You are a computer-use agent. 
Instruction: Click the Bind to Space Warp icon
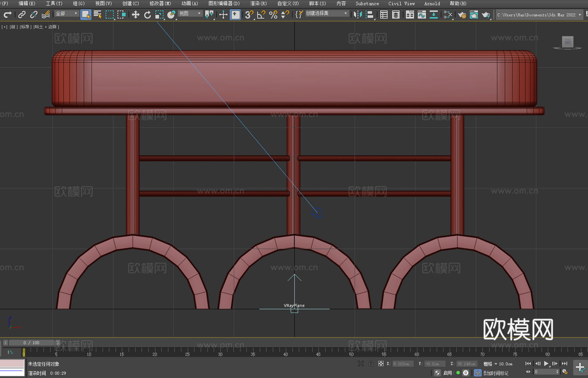point(46,14)
